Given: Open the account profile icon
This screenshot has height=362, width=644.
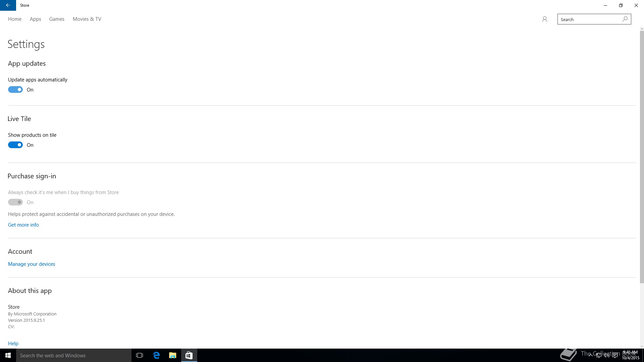Looking at the screenshot, I should 544,19.
